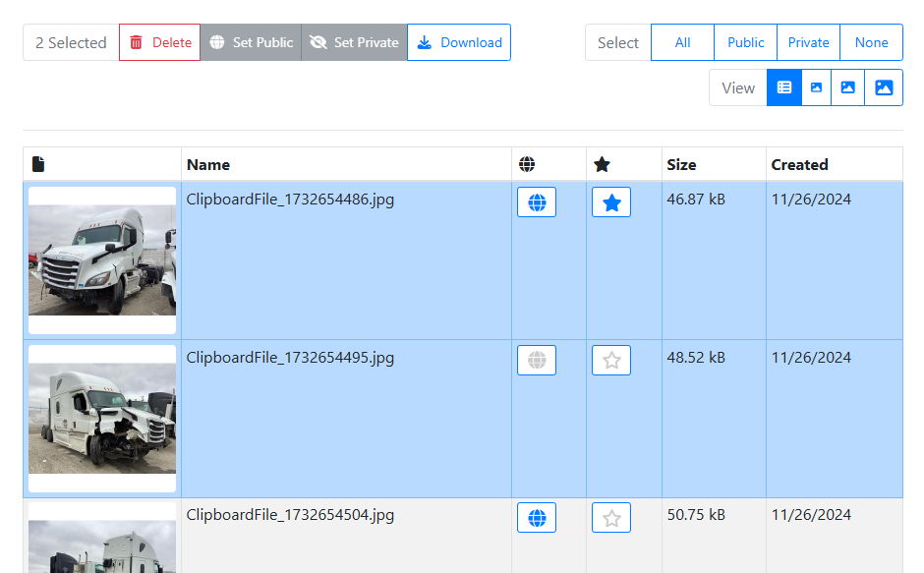Toggle public globe for ClipboardFile_1732654504.jpg

537,518
